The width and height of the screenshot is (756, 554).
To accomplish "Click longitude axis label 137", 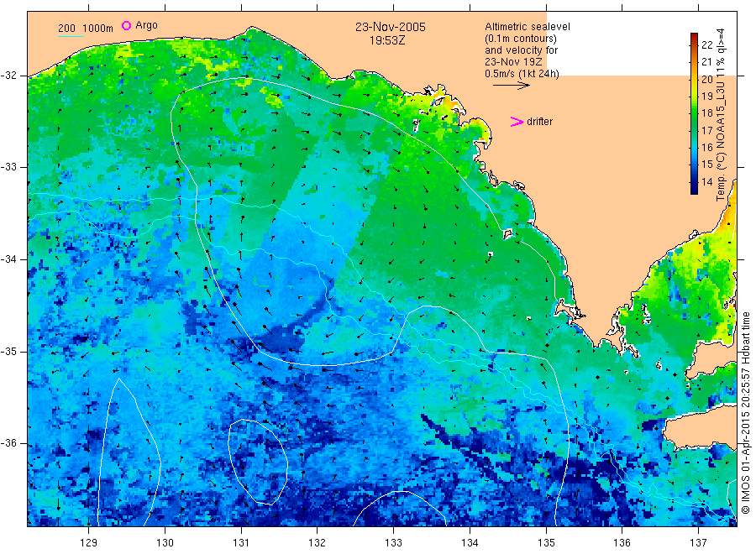I will 698,542.
